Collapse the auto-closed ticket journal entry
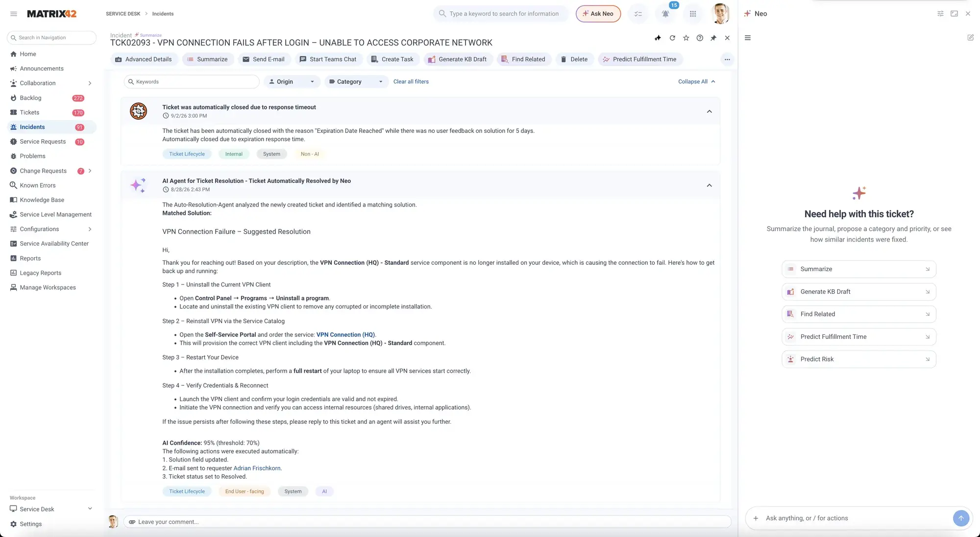This screenshot has width=980, height=537. coord(709,111)
